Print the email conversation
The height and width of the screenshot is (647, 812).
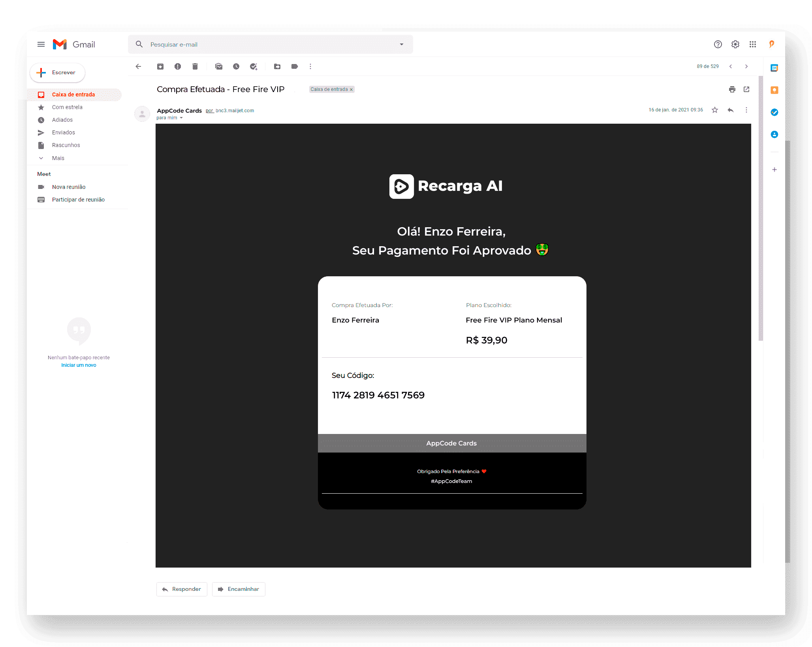point(732,89)
